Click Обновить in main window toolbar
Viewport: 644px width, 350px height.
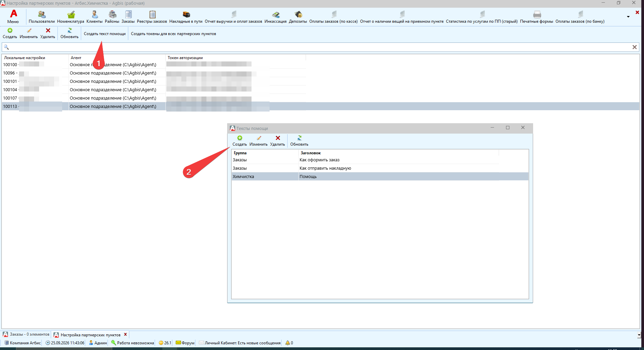(69, 33)
